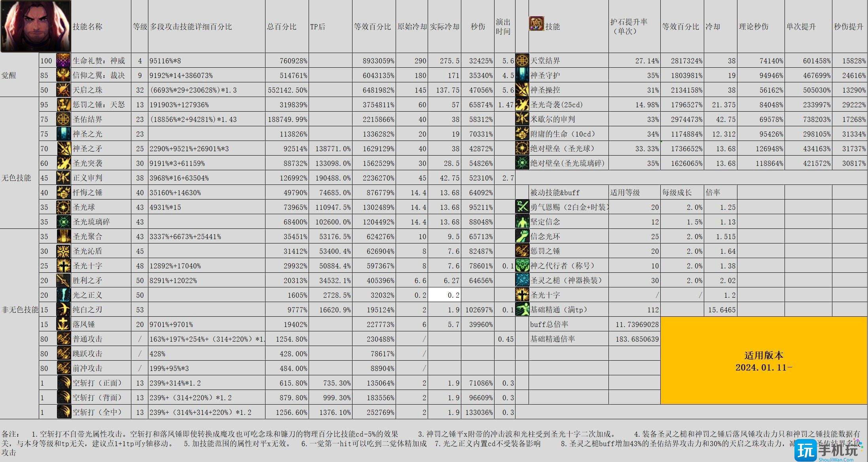Image resolution: width=868 pixels, height=462 pixels.
Task: Click the 胜利之矛 skill icon
Action: click(x=63, y=280)
